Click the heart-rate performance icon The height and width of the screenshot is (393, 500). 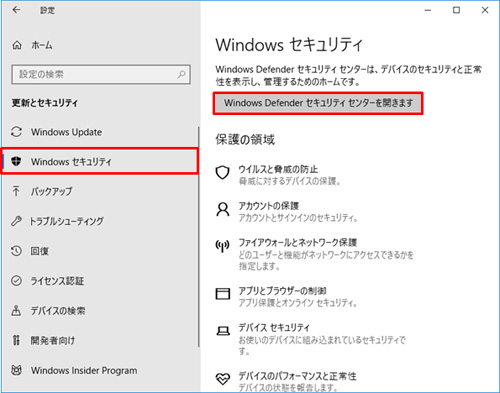pyautogui.click(x=223, y=379)
